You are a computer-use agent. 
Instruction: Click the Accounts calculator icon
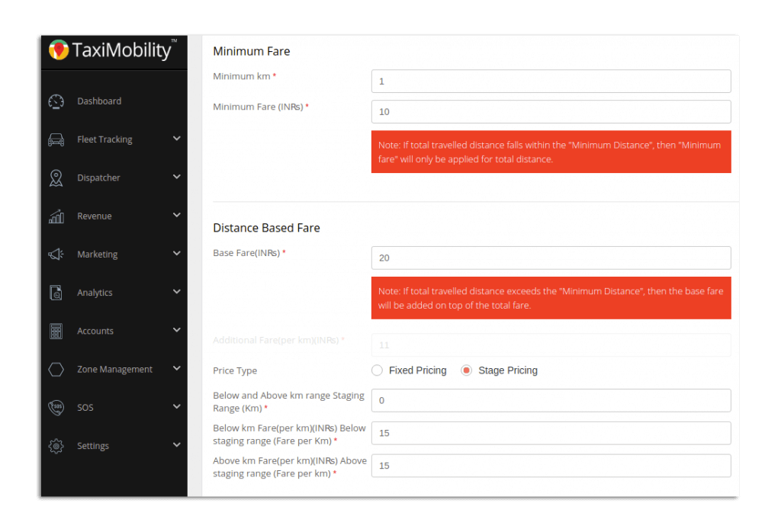coord(56,330)
